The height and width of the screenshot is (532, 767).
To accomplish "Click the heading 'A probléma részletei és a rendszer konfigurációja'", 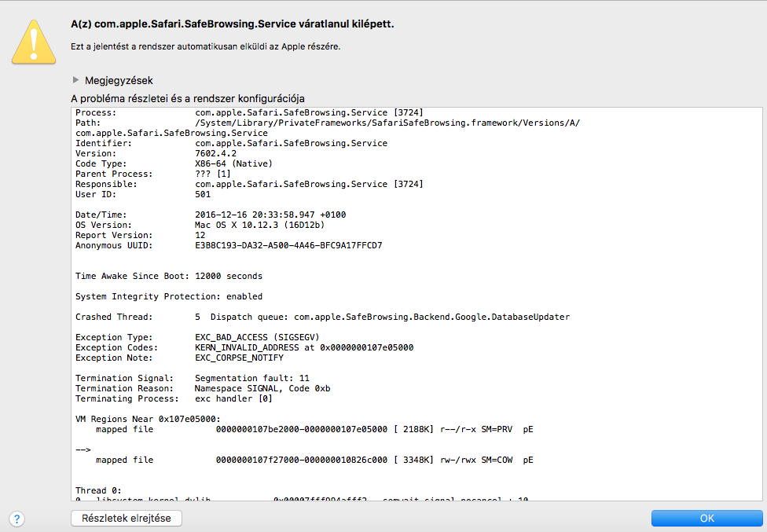I will (188, 98).
